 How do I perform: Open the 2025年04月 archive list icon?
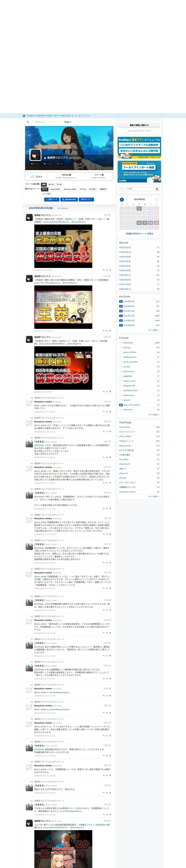(121, 306)
